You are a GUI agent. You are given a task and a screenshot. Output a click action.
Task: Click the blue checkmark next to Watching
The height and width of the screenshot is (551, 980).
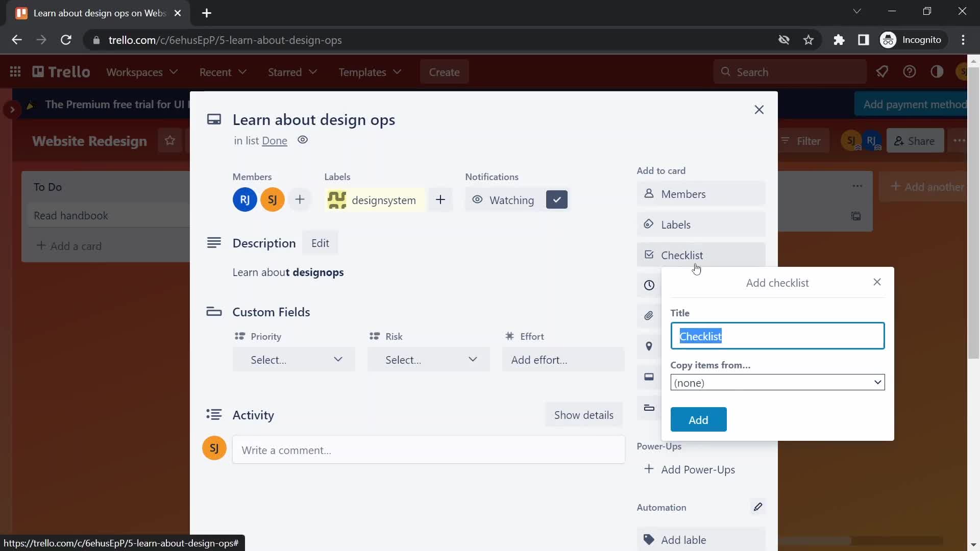[x=557, y=200]
